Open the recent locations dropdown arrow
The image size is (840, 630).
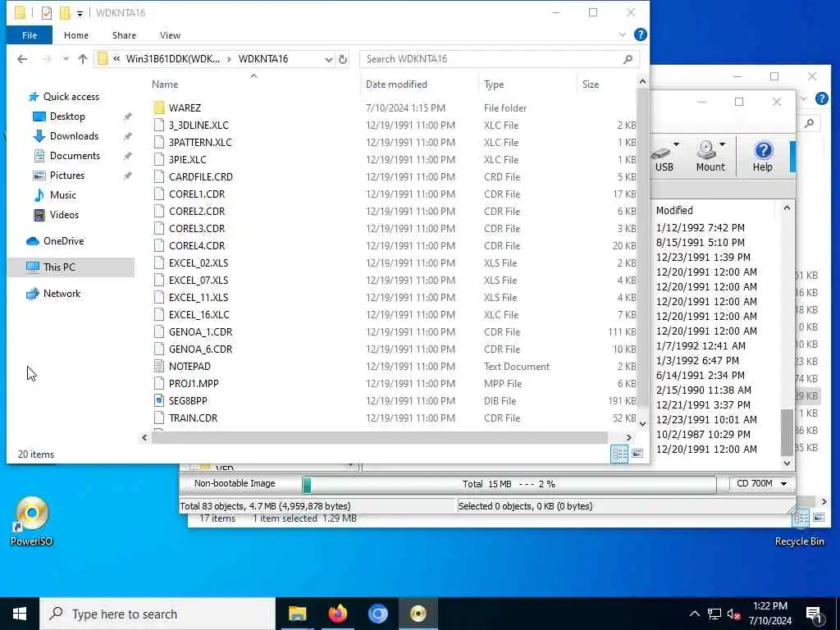(x=66, y=59)
